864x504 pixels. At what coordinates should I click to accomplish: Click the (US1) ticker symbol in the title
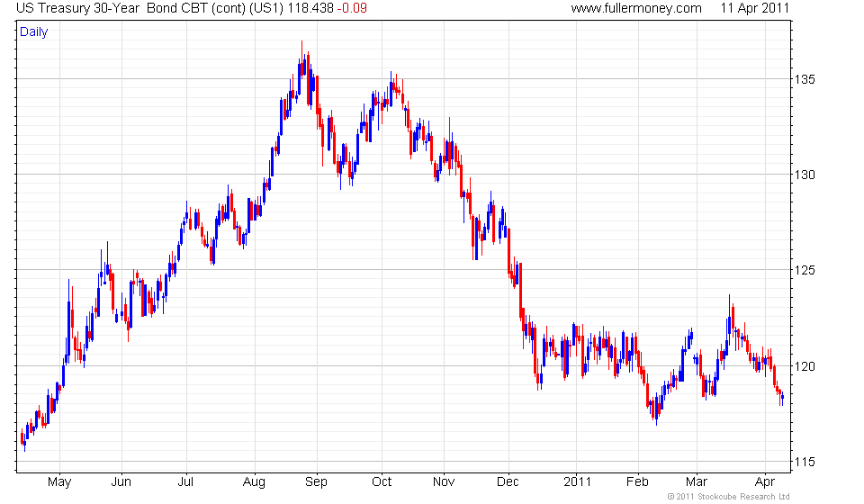[266, 8]
